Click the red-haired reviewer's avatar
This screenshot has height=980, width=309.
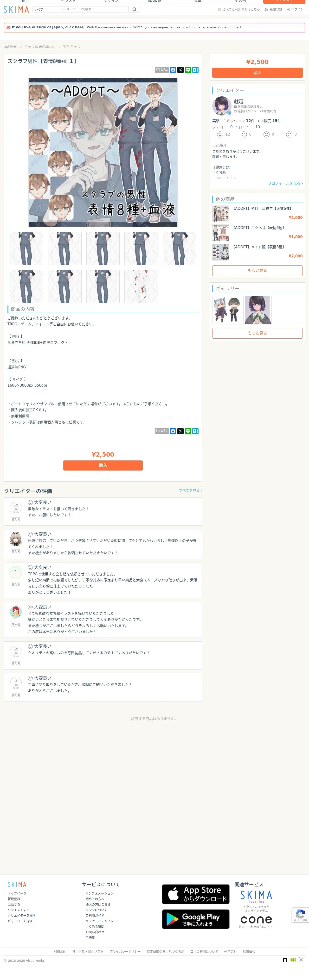[x=16, y=612]
